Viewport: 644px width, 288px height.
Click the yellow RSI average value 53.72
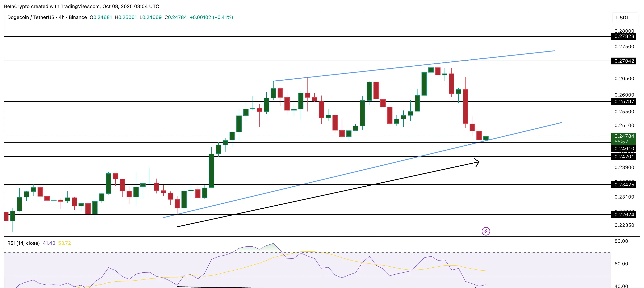[64, 243]
